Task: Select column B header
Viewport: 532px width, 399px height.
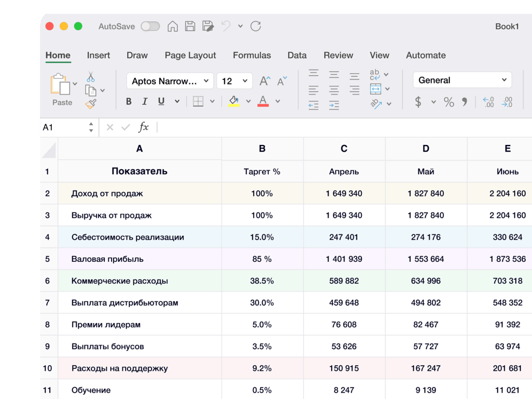Action: (262, 149)
